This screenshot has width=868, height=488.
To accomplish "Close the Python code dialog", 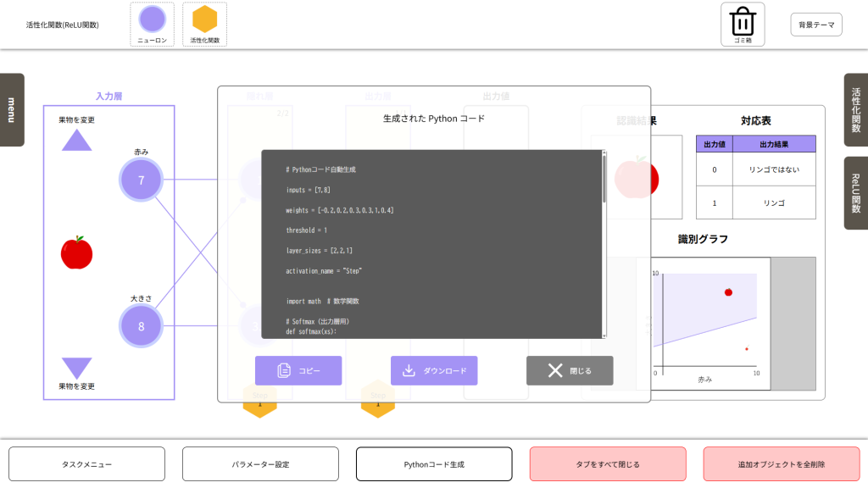I will [570, 370].
